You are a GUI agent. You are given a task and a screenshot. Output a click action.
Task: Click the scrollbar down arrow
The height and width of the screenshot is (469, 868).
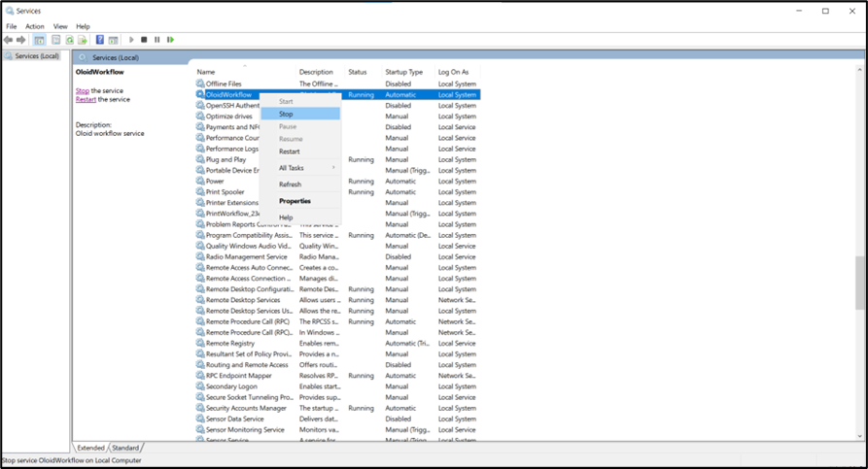click(859, 436)
